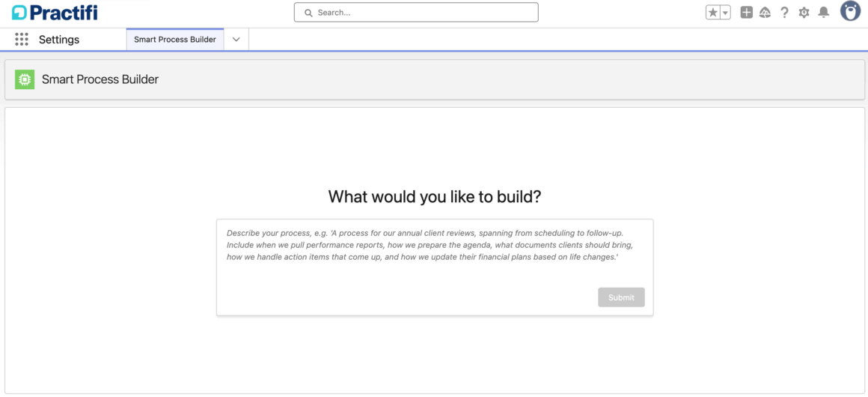The height and width of the screenshot is (397, 868).
Task: Open the setup gear menu
Action: tap(804, 13)
